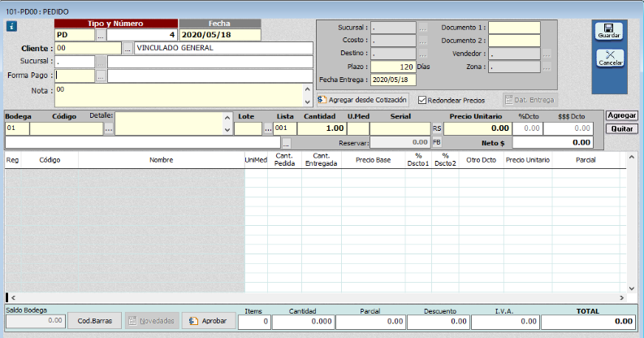Click the Documento 2 field
Viewport: 644px width, 338px height.
pyautogui.click(x=514, y=41)
